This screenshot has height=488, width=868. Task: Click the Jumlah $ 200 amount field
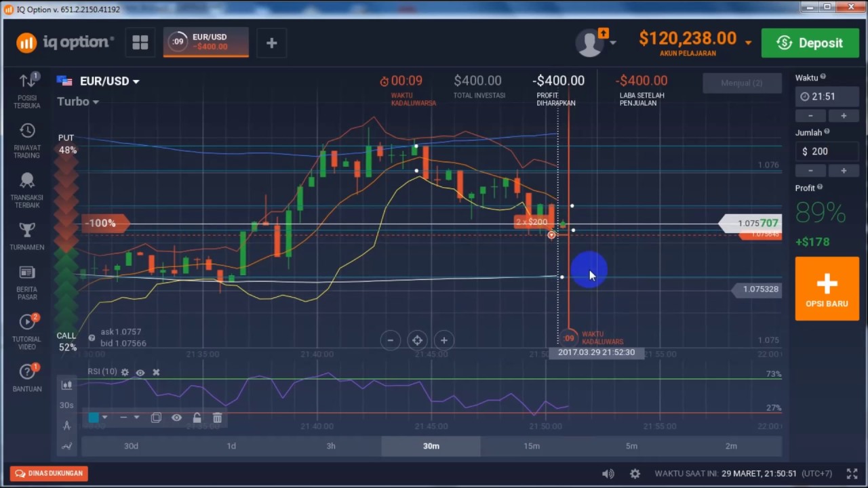(827, 151)
